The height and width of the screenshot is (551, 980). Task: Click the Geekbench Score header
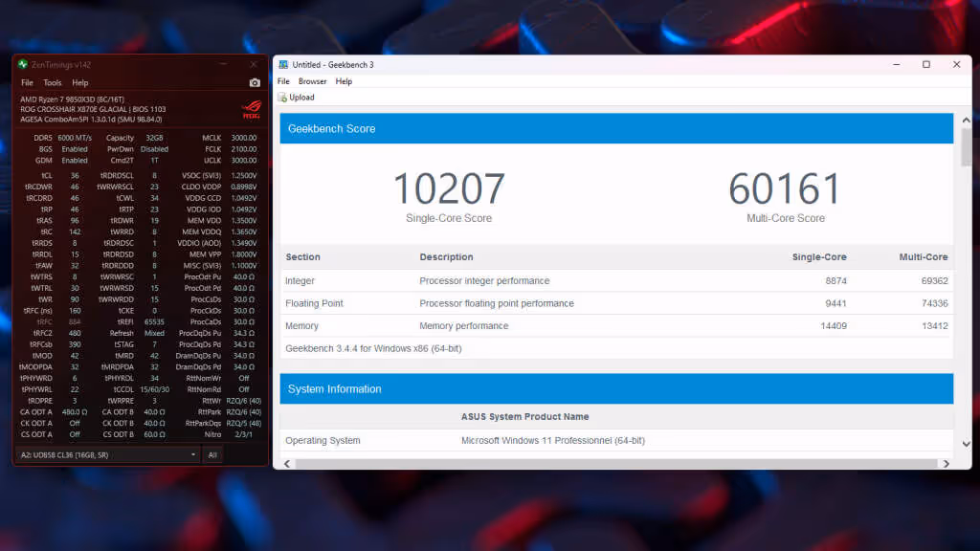(617, 129)
